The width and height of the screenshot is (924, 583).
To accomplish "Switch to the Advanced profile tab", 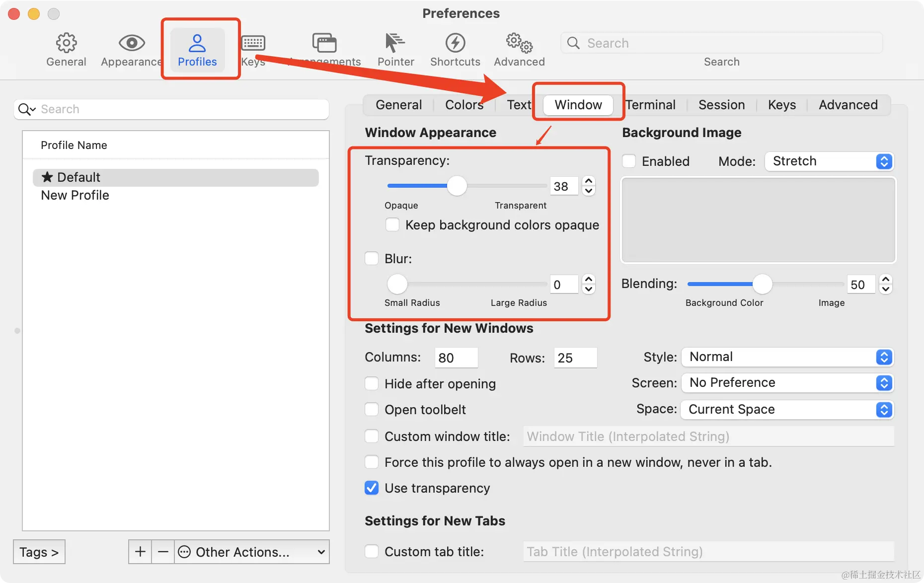I will [848, 105].
